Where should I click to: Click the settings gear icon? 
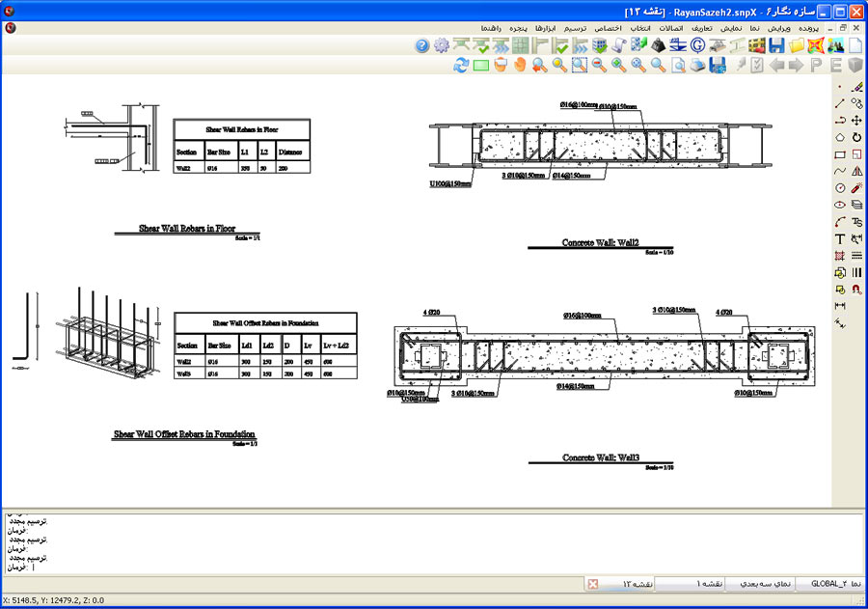point(442,45)
